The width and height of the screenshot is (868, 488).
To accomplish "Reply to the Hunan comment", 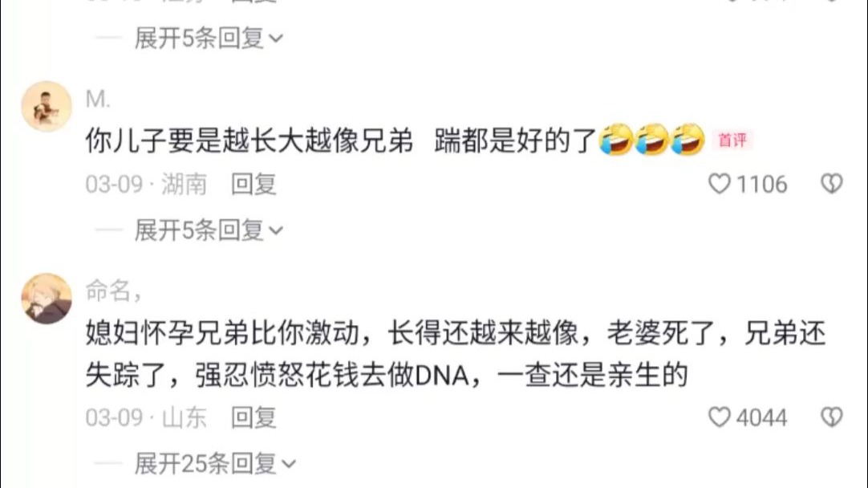I will coord(254,184).
